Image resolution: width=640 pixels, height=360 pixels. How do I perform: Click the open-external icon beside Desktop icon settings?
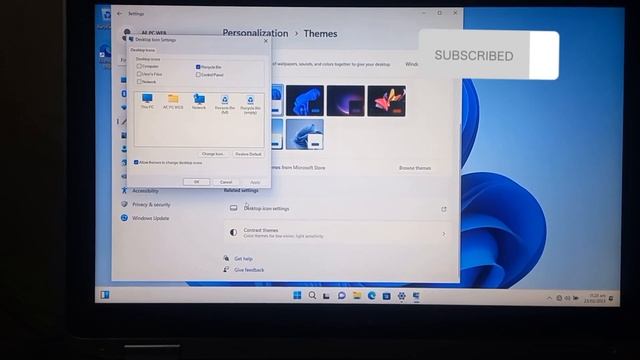coord(444,209)
